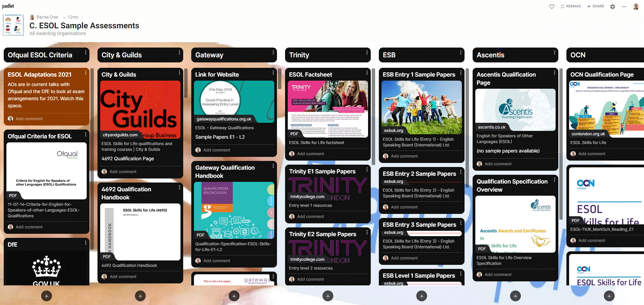
Task: Open OCN ESOL-TIUK_MarkSch_Reading_E1 PDF thumbnail
Action: point(607,196)
